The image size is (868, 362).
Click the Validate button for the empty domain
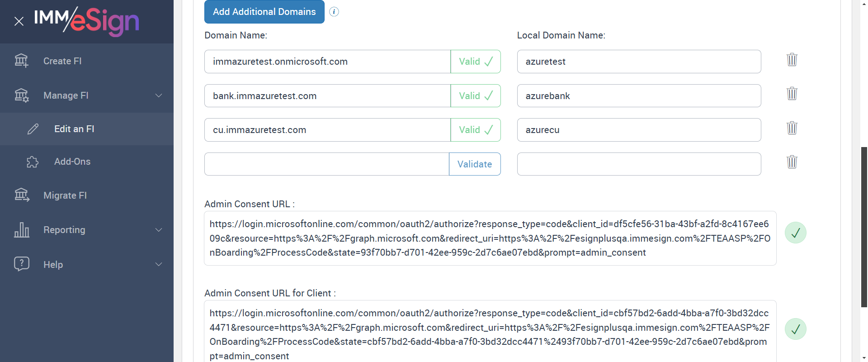click(x=475, y=164)
